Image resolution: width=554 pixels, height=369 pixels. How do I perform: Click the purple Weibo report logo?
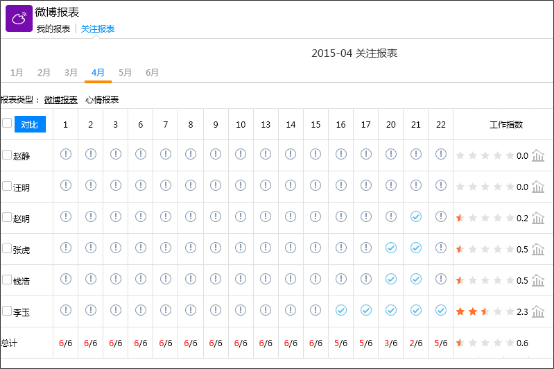coord(19,18)
